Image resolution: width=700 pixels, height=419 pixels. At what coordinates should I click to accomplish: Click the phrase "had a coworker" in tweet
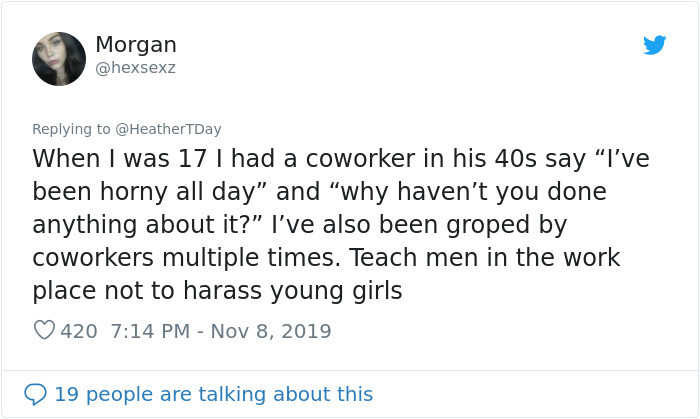(310, 159)
